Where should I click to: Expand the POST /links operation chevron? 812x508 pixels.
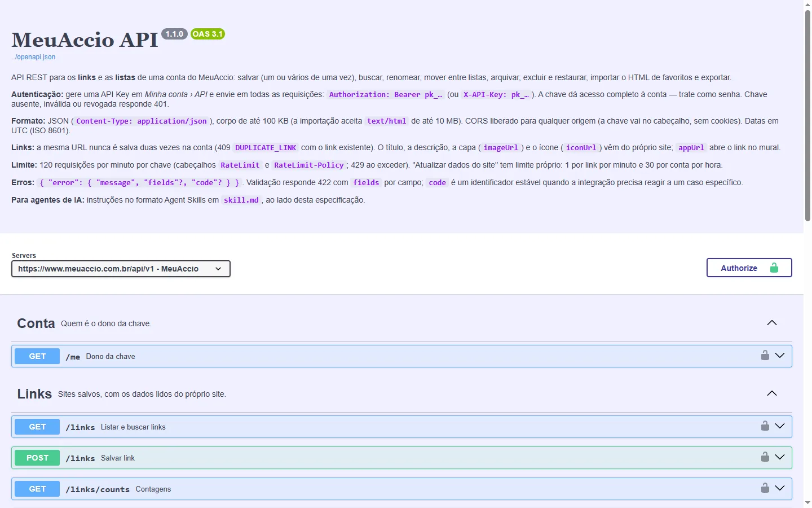tap(780, 457)
